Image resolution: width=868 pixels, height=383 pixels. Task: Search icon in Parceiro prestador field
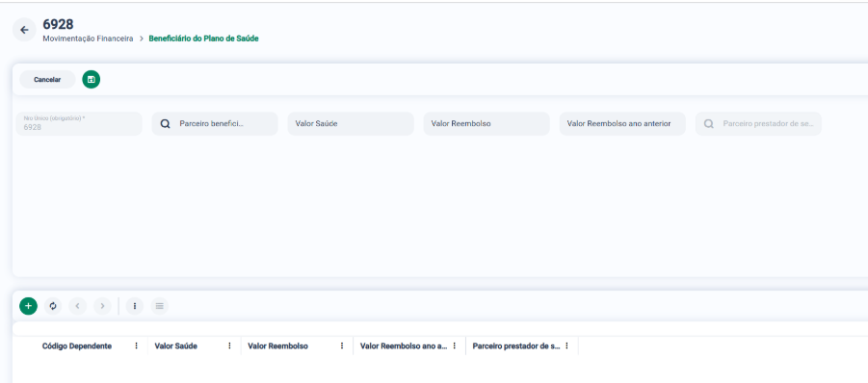pyautogui.click(x=709, y=124)
